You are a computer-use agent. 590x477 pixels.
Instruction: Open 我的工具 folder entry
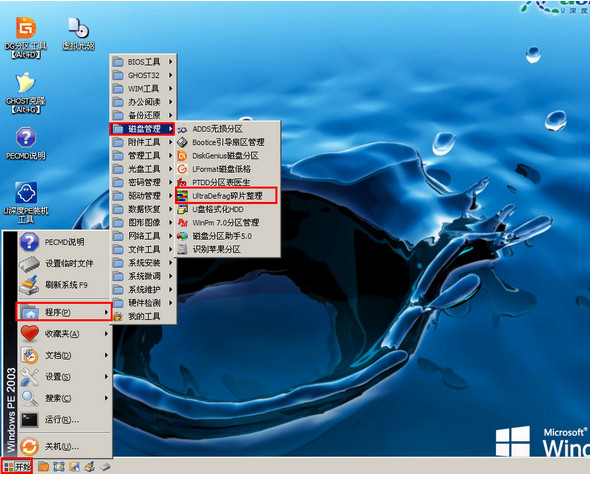click(x=143, y=316)
